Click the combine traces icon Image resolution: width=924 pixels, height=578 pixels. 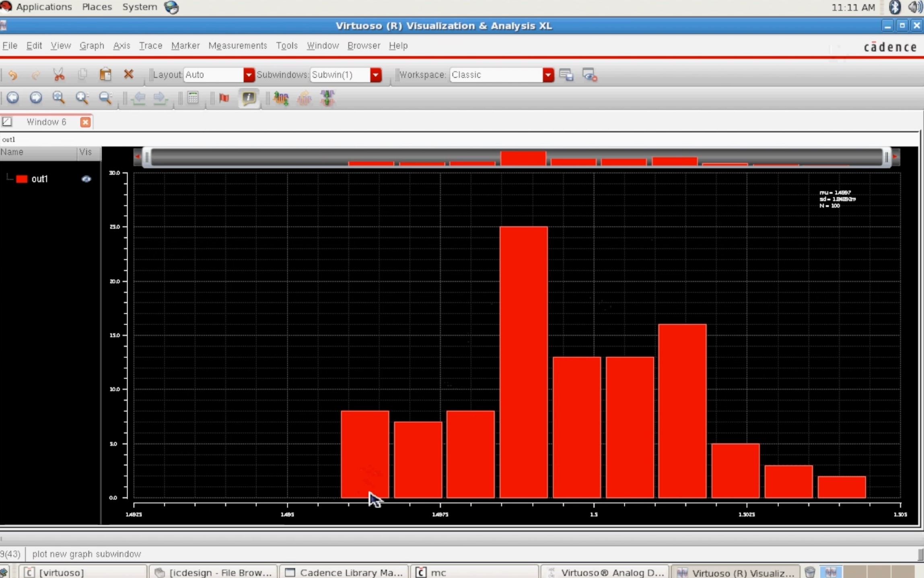304,98
